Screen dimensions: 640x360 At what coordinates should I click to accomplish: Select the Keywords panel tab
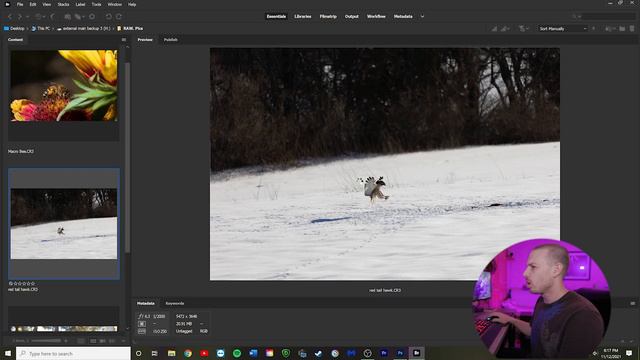[175, 303]
